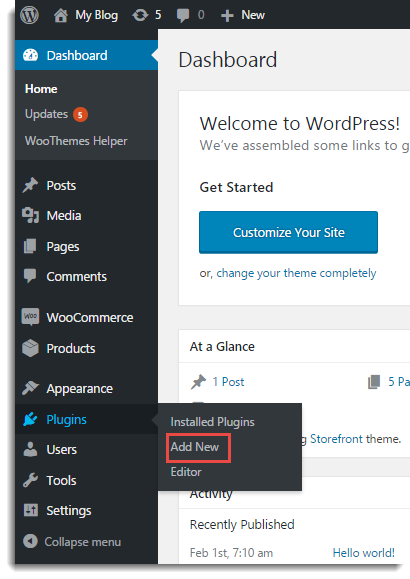Click the Media library icon

[30, 215]
